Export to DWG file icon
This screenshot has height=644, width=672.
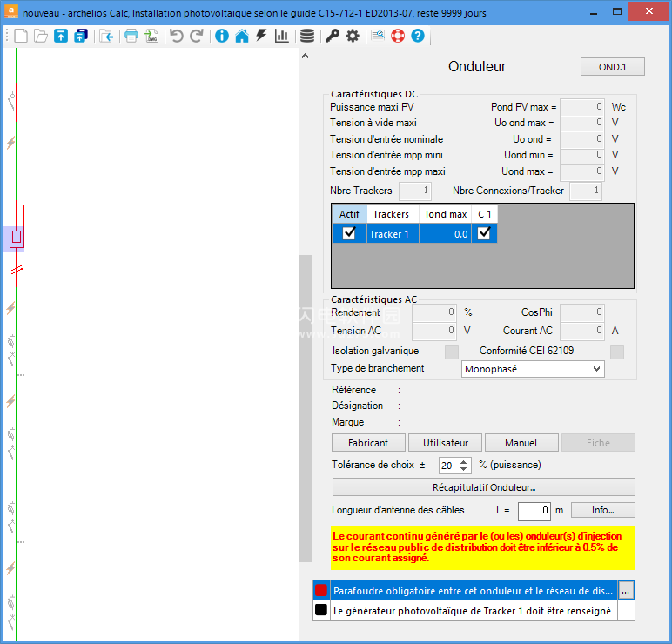point(151,36)
